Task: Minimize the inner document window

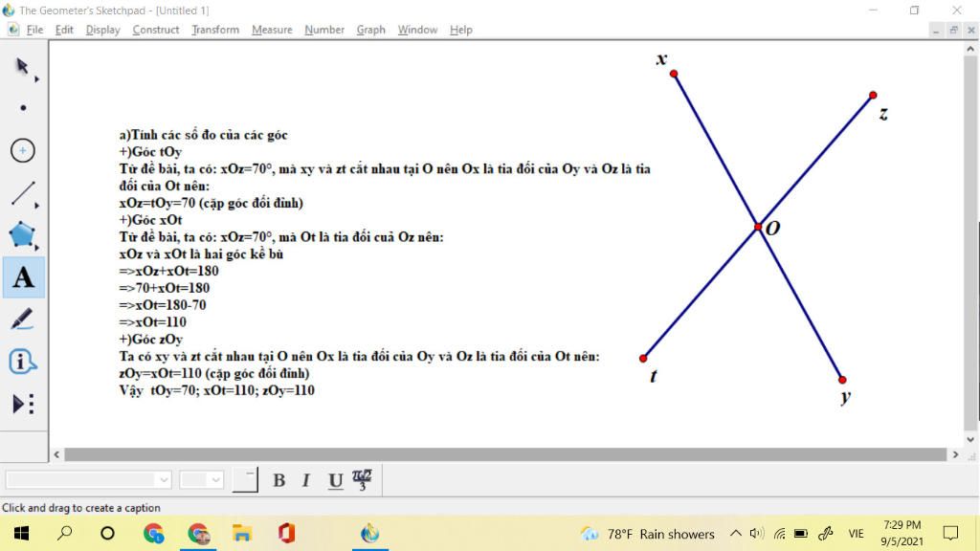Action: (936, 30)
